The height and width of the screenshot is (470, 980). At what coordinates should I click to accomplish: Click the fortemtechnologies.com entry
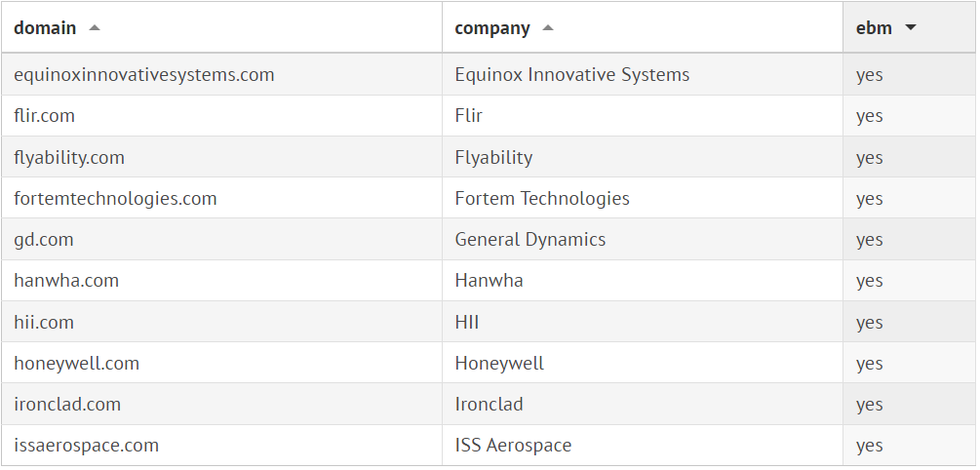point(115,199)
